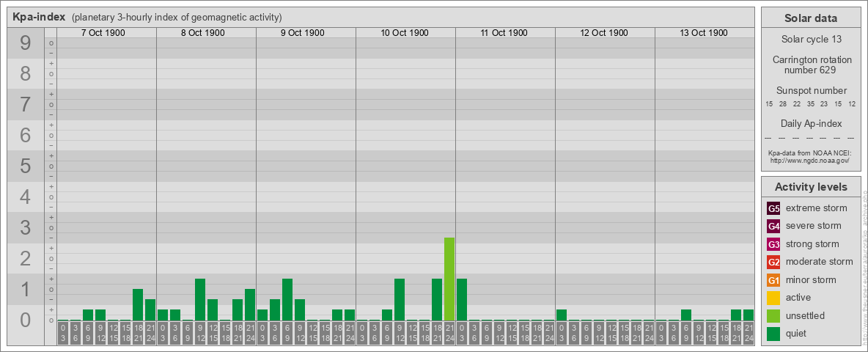Click the 8 Oct 9-12h green bar

200,299
